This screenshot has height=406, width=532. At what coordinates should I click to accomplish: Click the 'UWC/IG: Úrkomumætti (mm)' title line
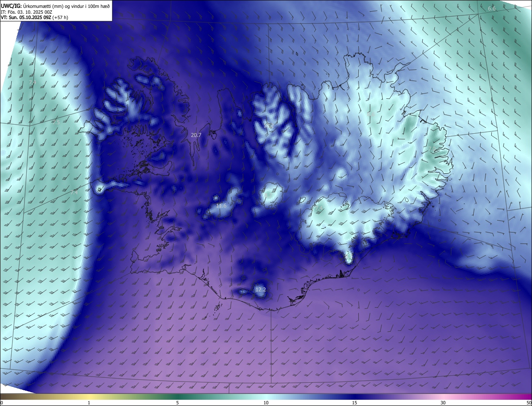(x=55, y=6)
